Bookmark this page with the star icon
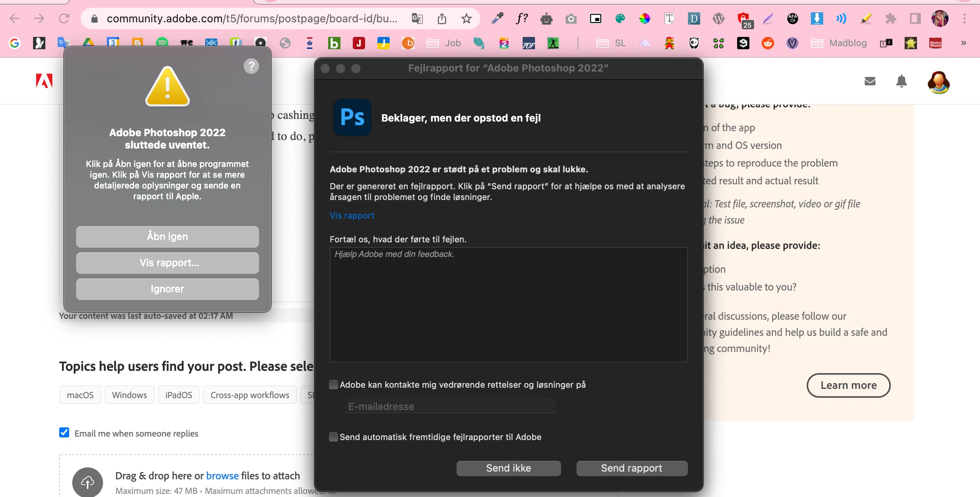The height and width of the screenshot is (497, 980). coord(466,18)
